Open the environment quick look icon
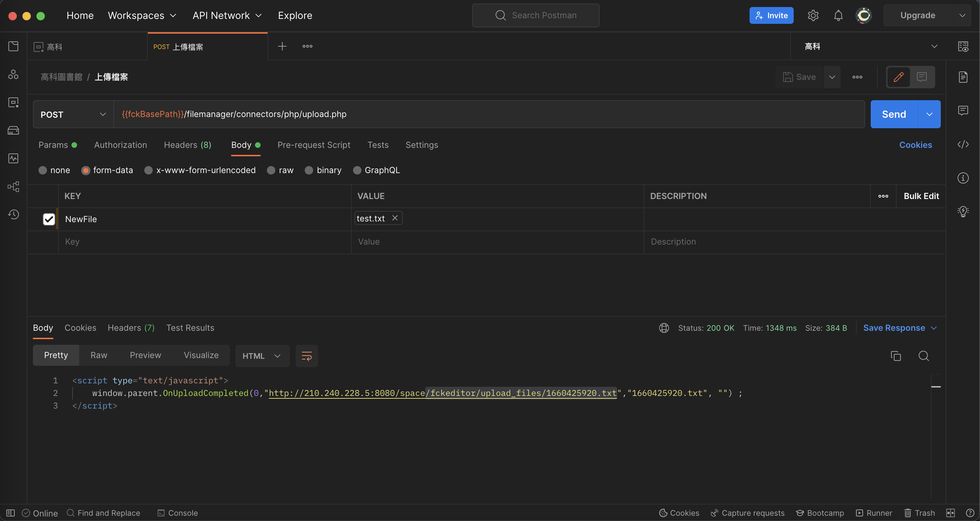The width and height of the screenshot is (980, 521). [963, 47]
